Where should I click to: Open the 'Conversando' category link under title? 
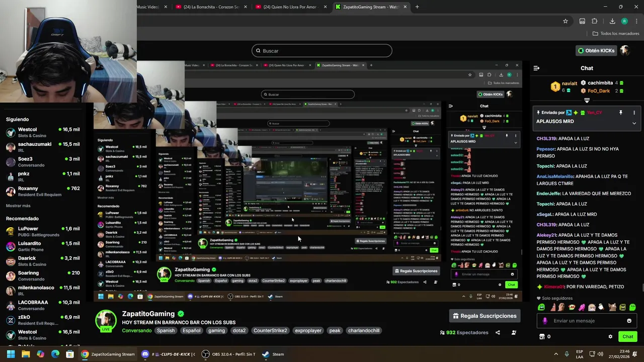136,330
